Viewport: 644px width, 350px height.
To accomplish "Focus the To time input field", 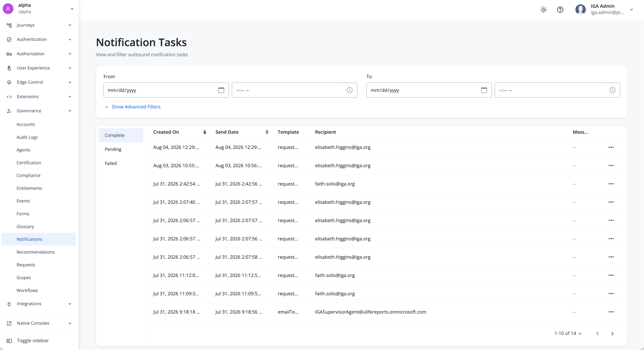I will 557,90.
